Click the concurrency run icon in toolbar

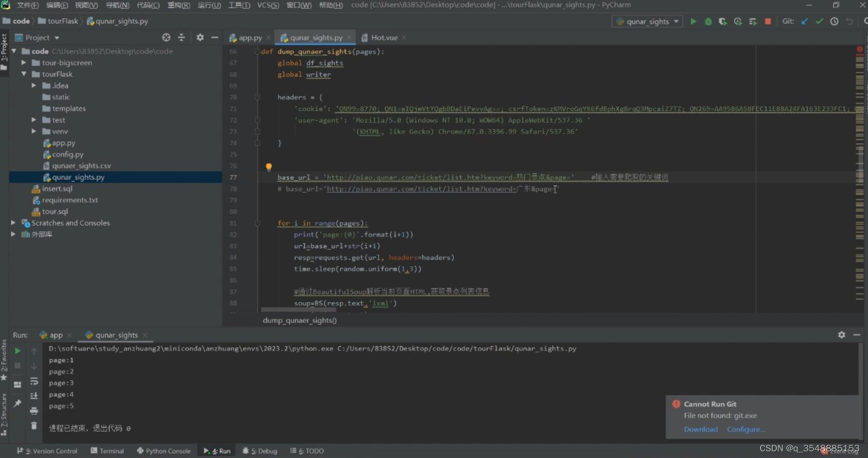point(753,21)
